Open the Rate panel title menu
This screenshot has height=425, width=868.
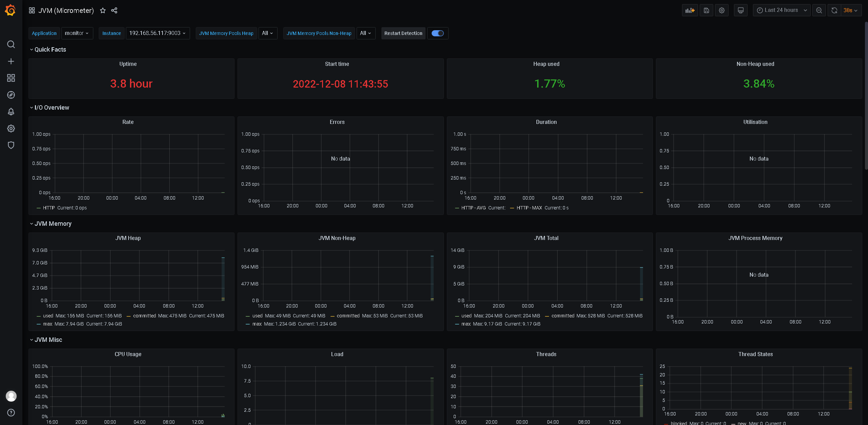128,122
